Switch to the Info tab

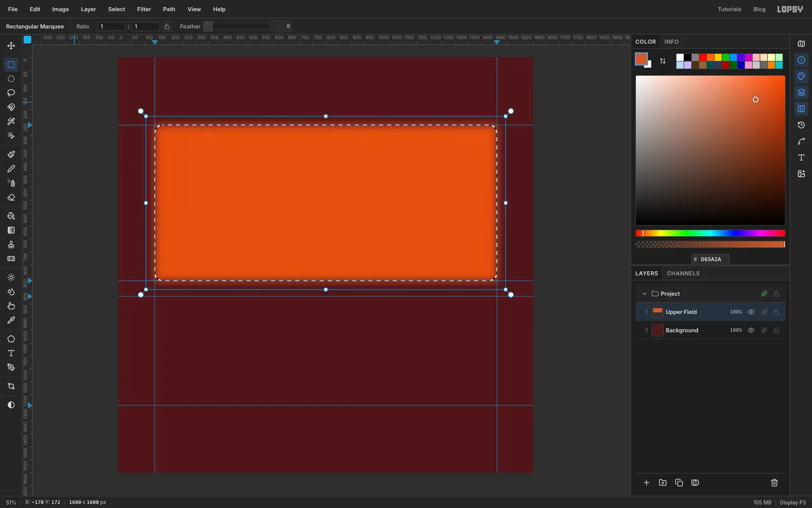tap(671, 42)
